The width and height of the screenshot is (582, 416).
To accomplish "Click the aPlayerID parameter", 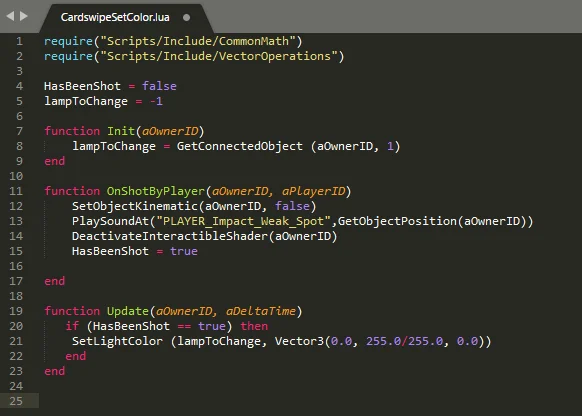I will pos(313,191).
